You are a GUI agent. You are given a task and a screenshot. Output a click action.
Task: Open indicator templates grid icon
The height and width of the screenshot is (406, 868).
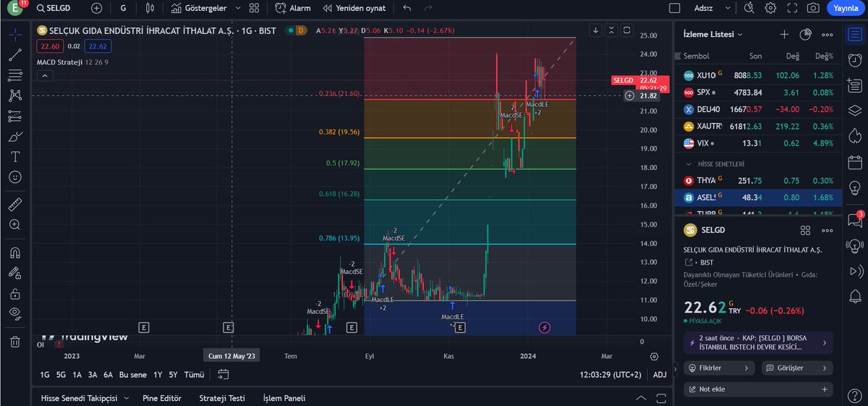(x=253, y=8)
